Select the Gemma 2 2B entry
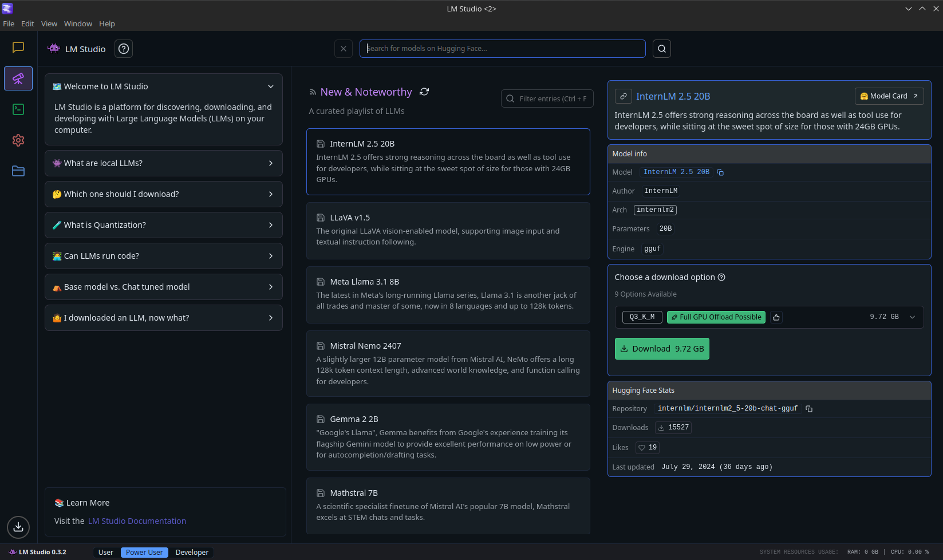Image resolution: width=943 pixels, height=560 pixels. 448,437
